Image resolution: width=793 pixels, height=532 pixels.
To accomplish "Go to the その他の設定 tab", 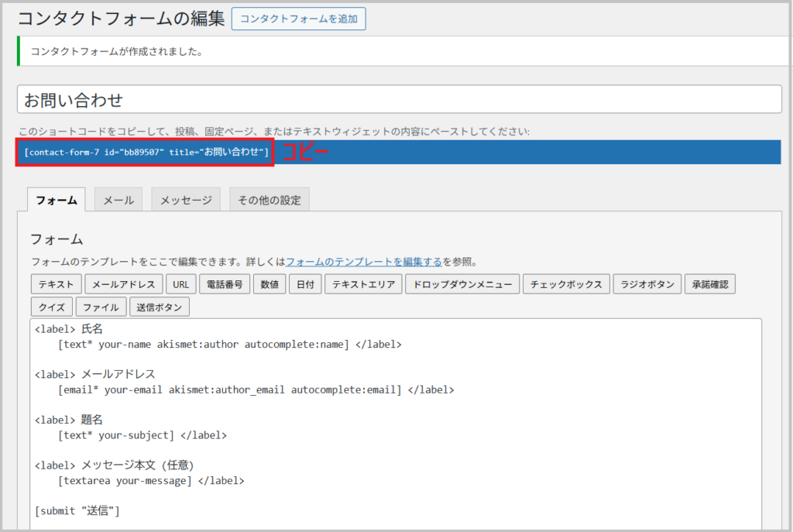I will (x=269, y=200).
